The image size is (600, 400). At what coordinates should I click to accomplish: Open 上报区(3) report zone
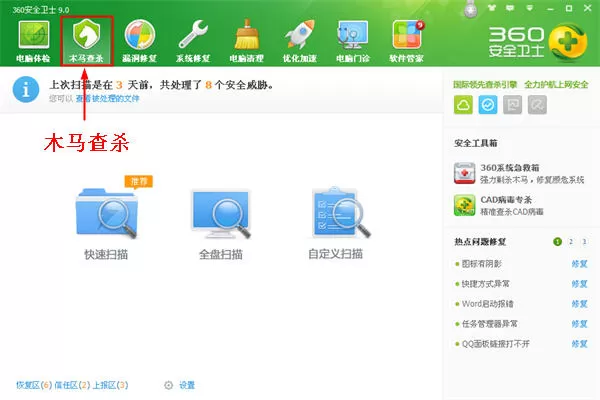110,385
